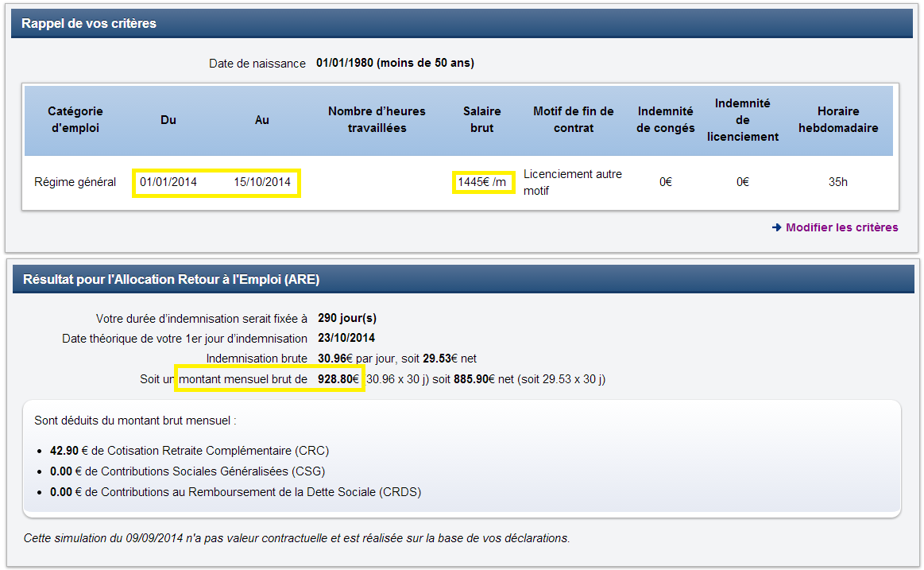
Task: Click the Indemnité de licenciement column header
Action: (743, 119)
